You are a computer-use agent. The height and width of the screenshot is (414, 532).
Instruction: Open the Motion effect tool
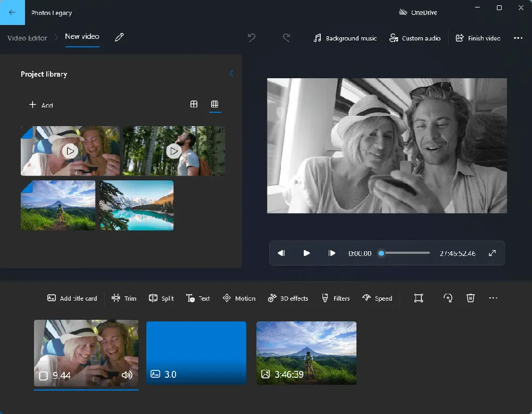point(239,298)
